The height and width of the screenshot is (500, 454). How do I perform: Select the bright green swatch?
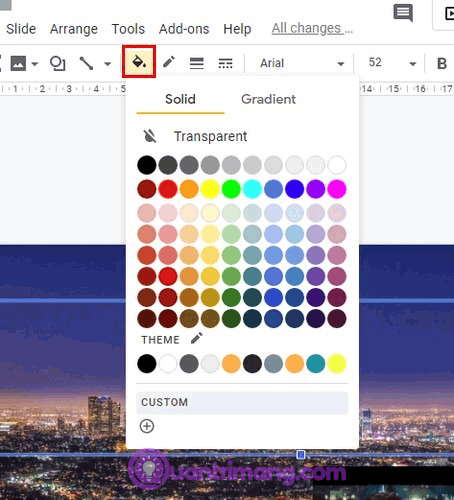click(231, 189)
